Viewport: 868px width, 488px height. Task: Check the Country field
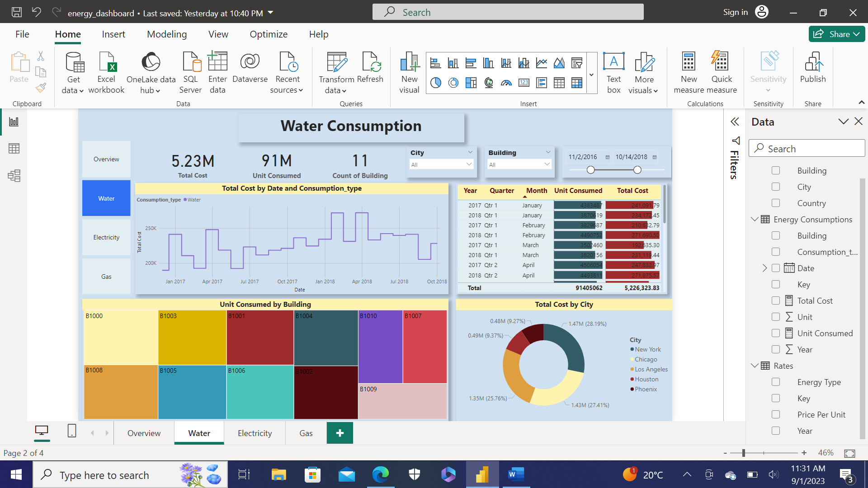tap(776, 203)
